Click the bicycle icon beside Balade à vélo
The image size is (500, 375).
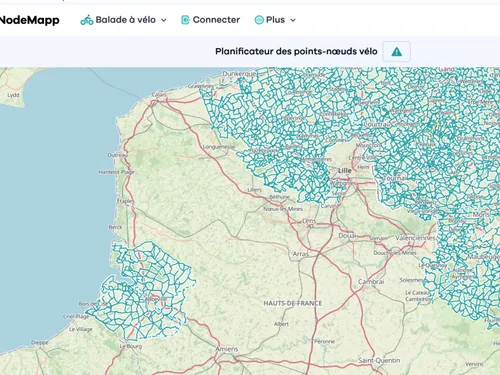tap(87, 20)
